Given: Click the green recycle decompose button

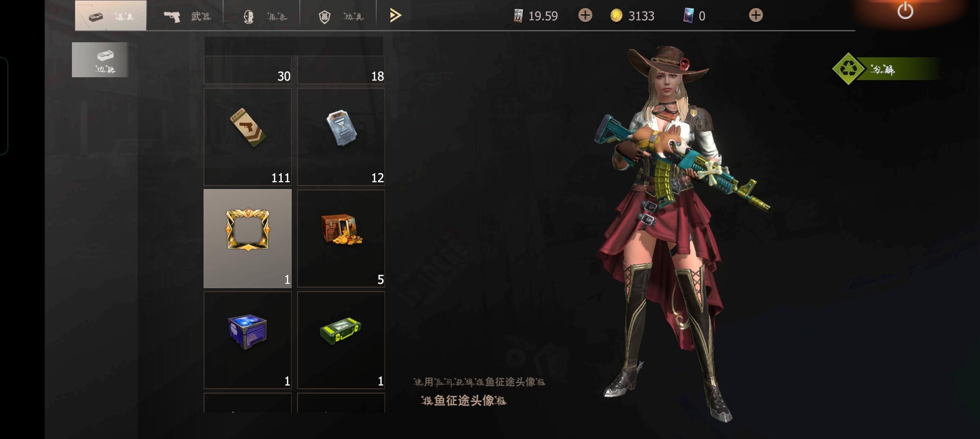Looking at the screenshot, I should click(x=886, y=69).
